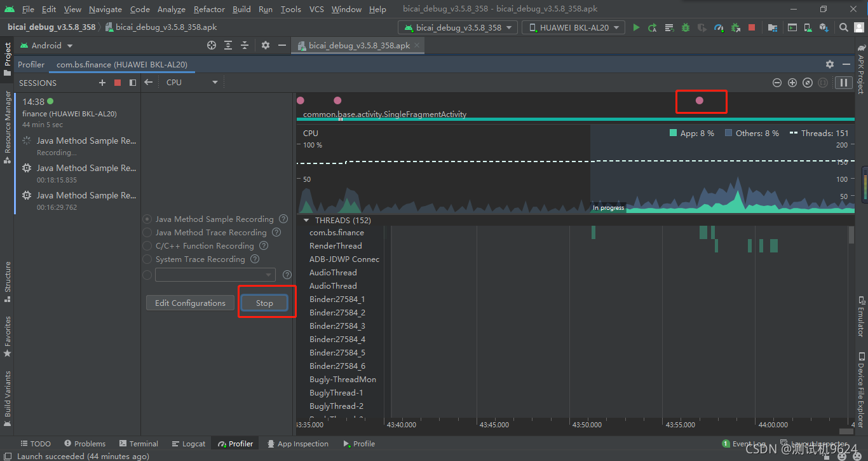This screenshot has width=868, height=461.
Task: Open the bicai_debug_v3.5.8_358 run configuration dropdown
Action: (458, 27)
